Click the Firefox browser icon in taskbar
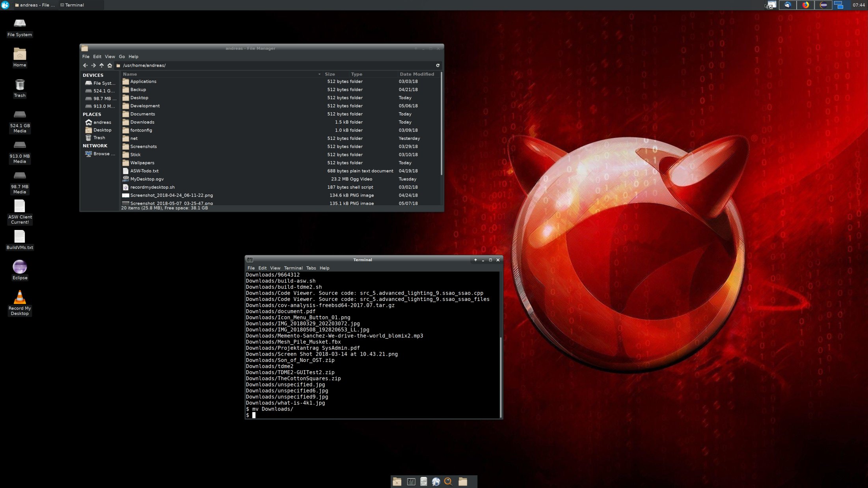The width and height of the screenshot is (868, 488). (x=805, y=5)
